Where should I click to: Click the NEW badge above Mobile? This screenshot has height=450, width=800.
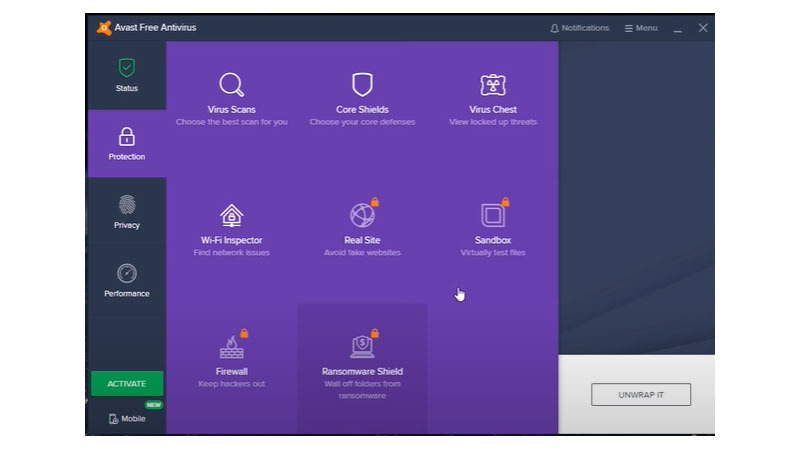(x=154, y=405)
